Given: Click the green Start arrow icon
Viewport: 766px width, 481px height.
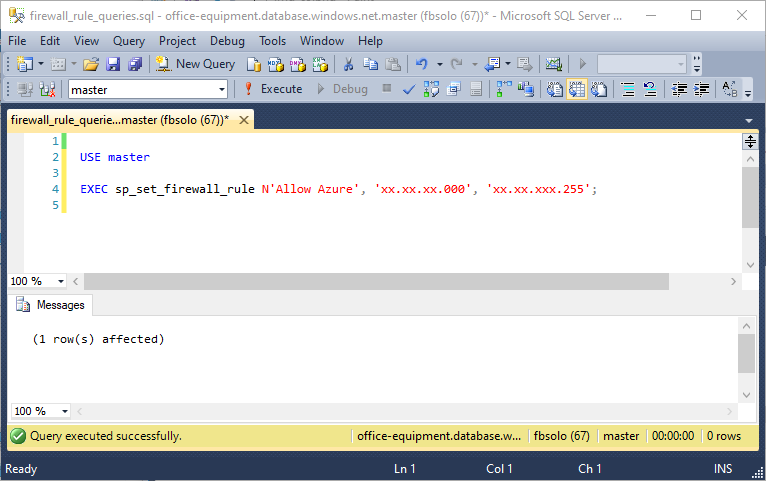Looking at the screenshot, I should click(582, 64).
